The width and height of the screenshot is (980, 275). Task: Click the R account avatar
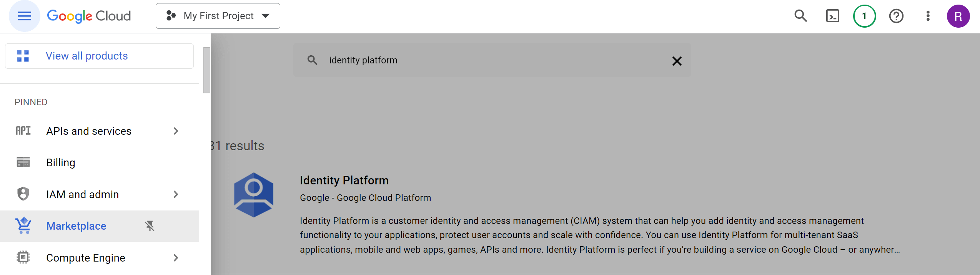[958, 16]
